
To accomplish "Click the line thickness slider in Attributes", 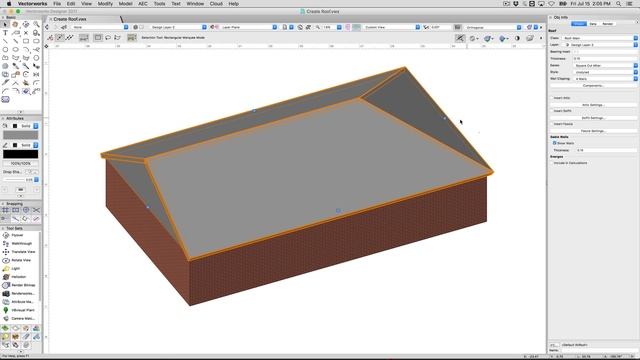I will click(14, 180).
